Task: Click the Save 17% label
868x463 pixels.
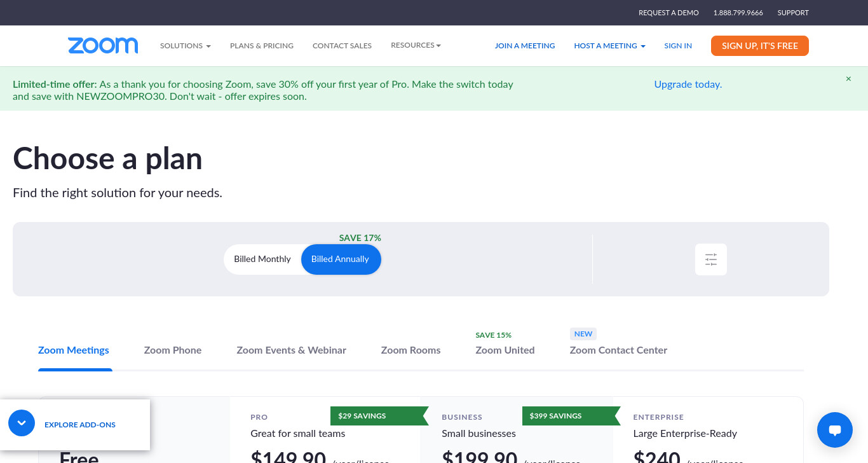Action: [360, 238]
